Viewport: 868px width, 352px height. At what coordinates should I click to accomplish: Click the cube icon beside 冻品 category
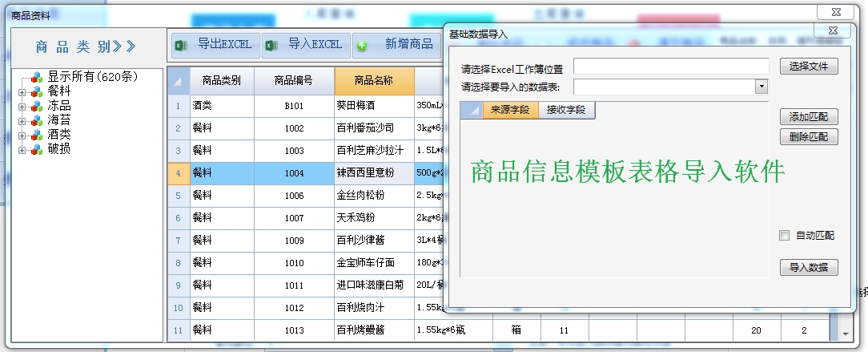(x=37, y=107)
